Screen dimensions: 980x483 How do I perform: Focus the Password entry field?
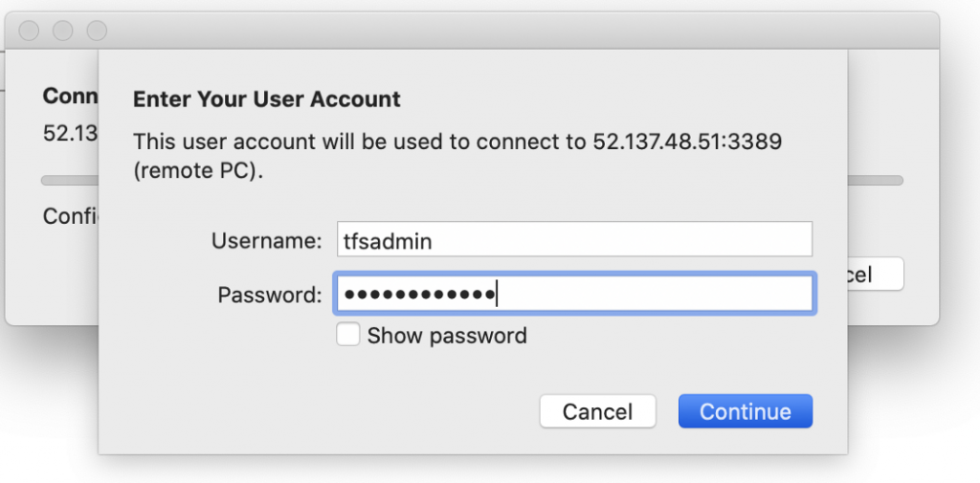573,294
